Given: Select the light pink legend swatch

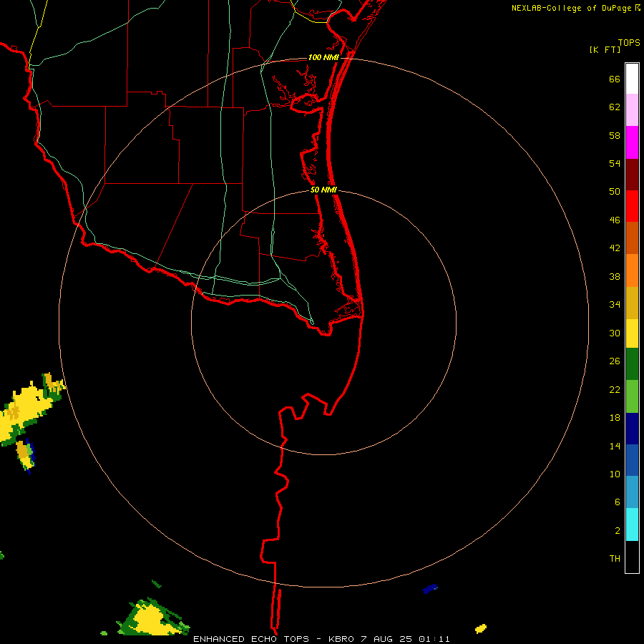Looking at the screenshot, I should (x=632, y=110).
